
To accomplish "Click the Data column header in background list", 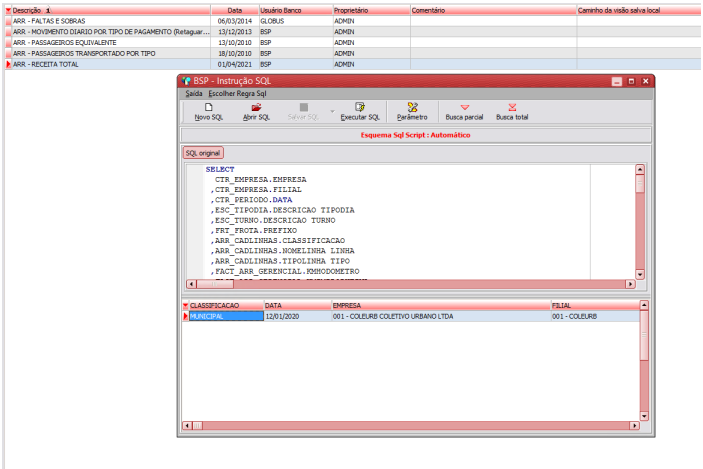I will pyautogui.click(x=235, y=10).
